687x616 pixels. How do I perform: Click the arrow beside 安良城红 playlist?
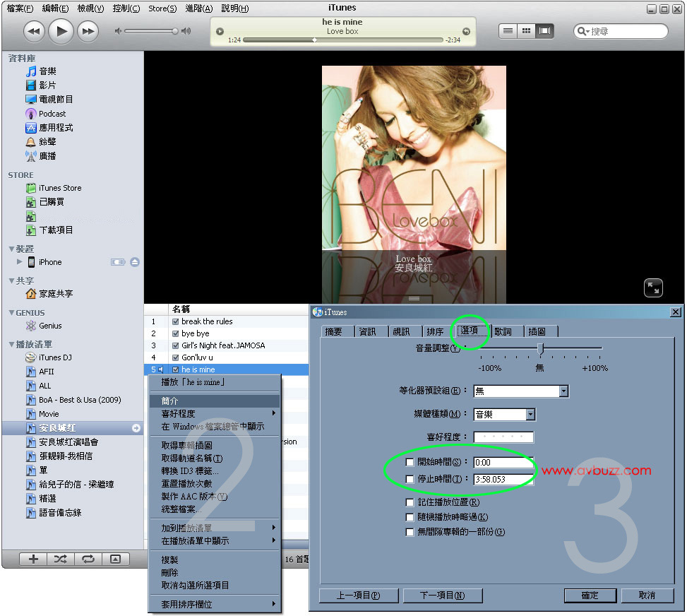coord(136,428)
